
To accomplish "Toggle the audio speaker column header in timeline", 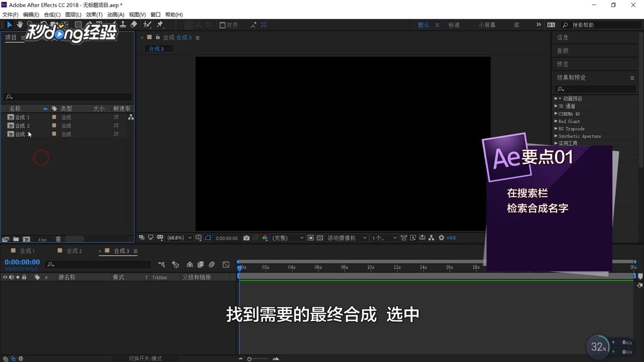I will [12, 277].
